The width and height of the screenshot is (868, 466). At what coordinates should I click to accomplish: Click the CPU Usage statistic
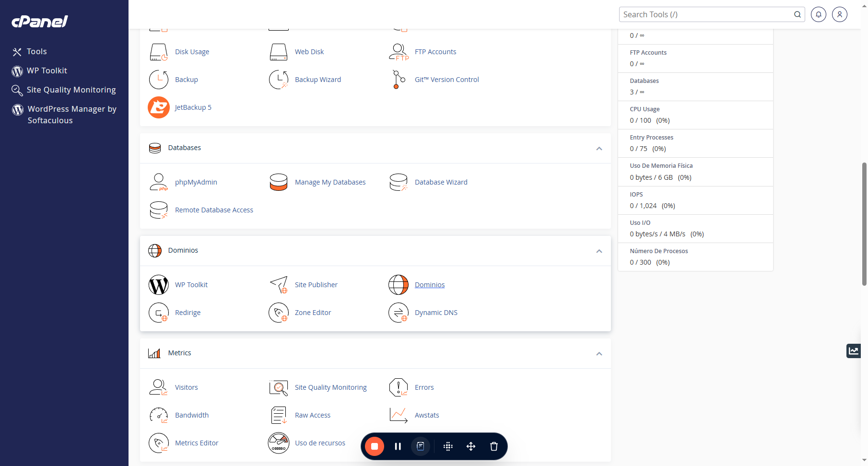pos(695,115)
